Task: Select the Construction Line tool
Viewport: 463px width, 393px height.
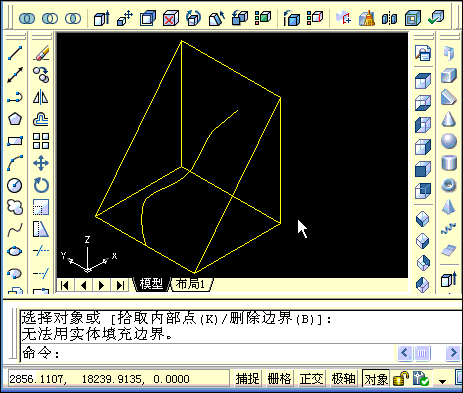Action: (15, 75)
